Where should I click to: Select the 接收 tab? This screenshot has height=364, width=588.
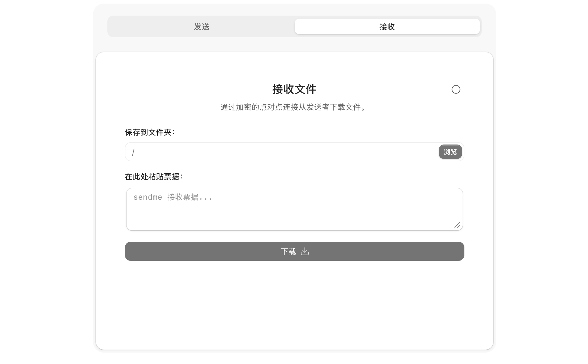click(x=387, y=27)
